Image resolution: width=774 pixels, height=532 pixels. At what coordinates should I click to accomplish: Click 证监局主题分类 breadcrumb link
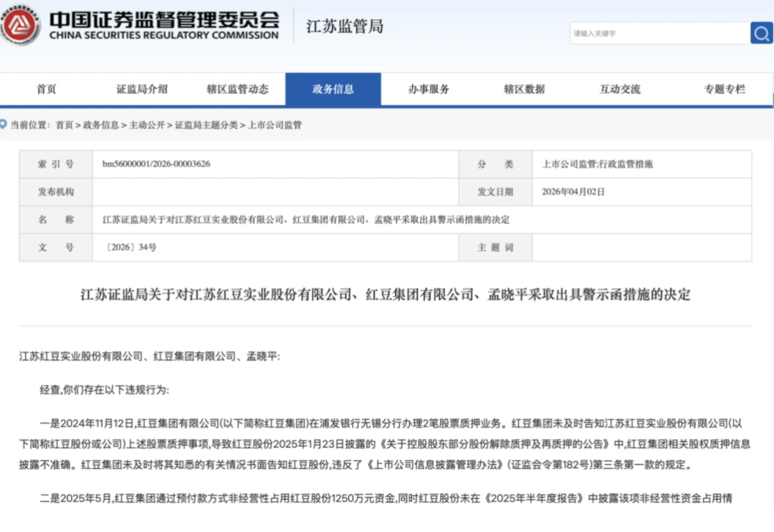(206, 125)
